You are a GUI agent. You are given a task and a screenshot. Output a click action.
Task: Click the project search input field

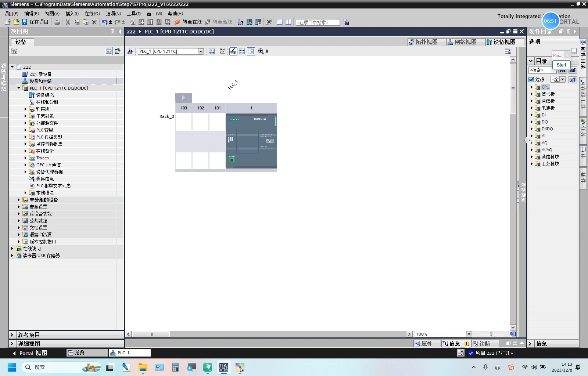point(318,22)
